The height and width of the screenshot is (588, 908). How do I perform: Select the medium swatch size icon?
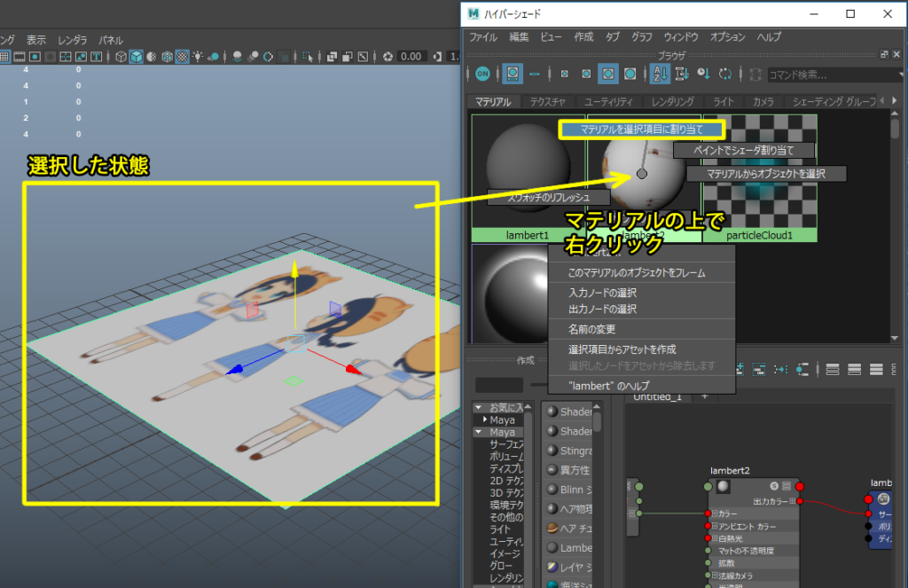pyautogui.click(x=586, y=74)
